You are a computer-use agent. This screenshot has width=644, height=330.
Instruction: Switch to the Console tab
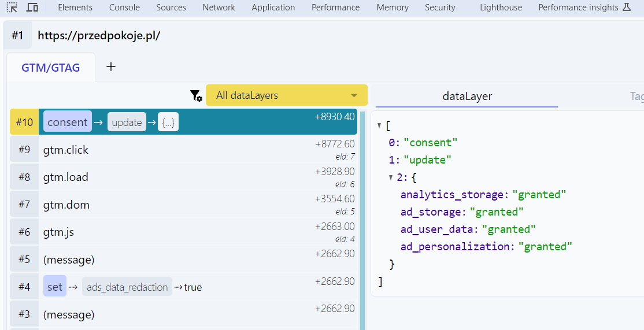pos(124,8)
